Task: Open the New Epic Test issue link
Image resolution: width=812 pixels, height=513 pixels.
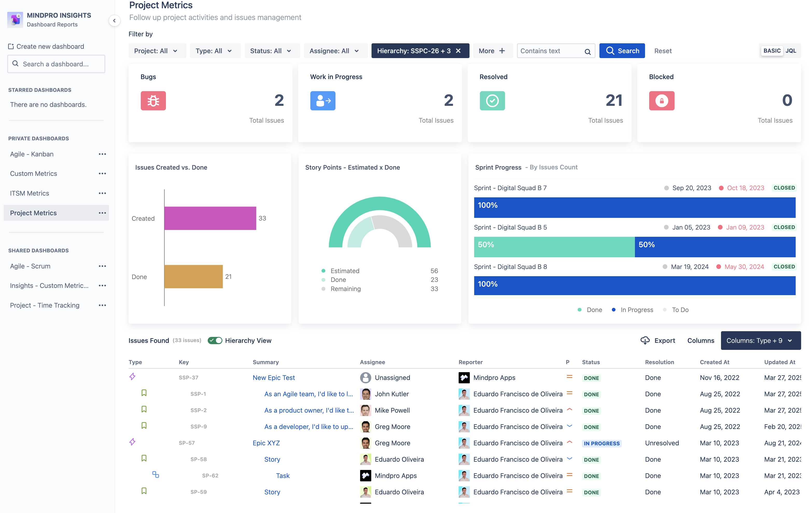Action: [x=274, y=377]
